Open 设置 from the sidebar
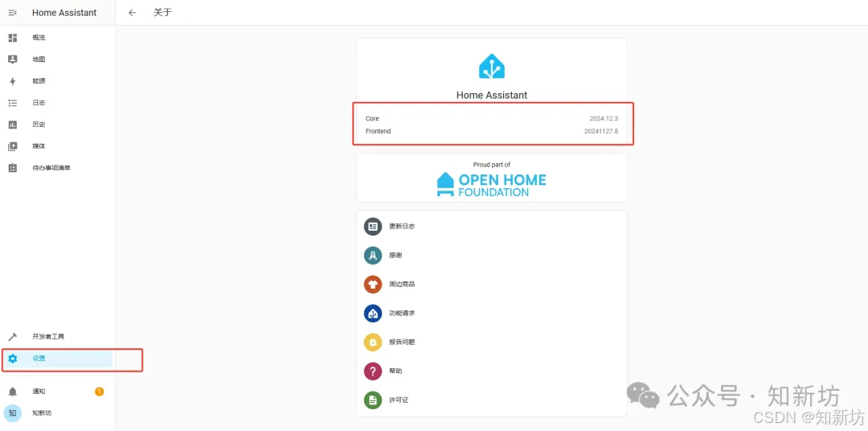868x431 pixels. (x=58, y=359)
